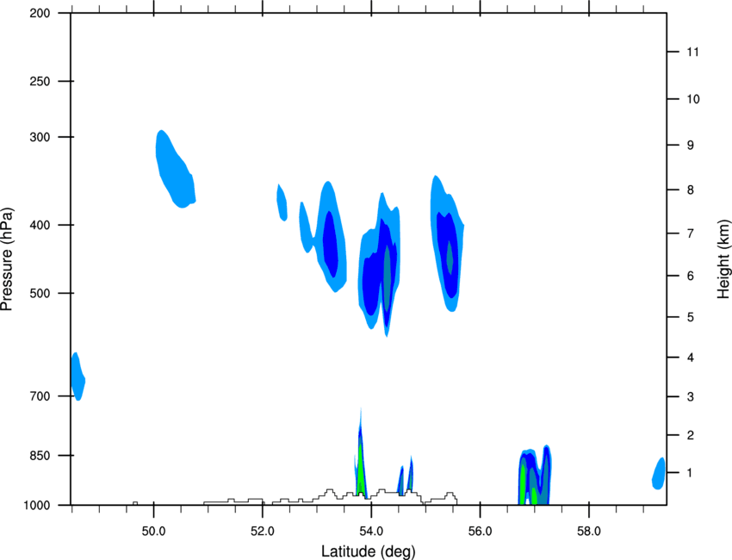
Task: Select the 7 km height tick label
Action: click(690, 233)
